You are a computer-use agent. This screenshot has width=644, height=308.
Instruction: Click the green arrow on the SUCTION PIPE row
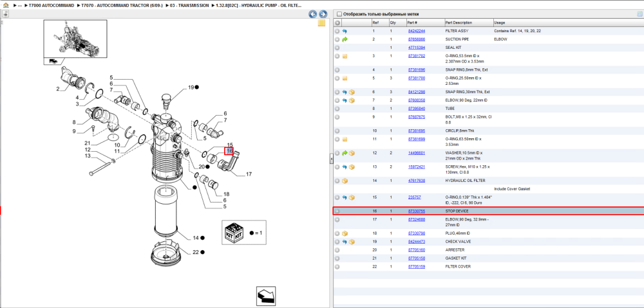tap(345, 39)
